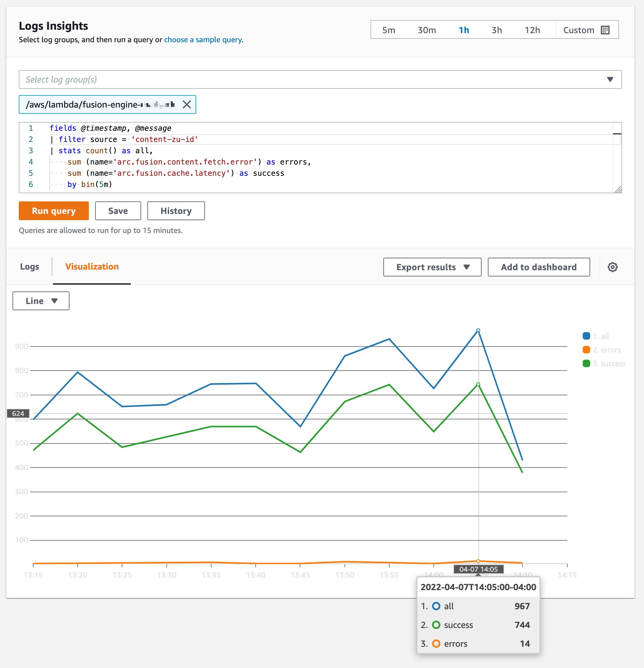Click the 900 y-axis label
This screenshot has width=644, height=668.
[x=22, y=346]
